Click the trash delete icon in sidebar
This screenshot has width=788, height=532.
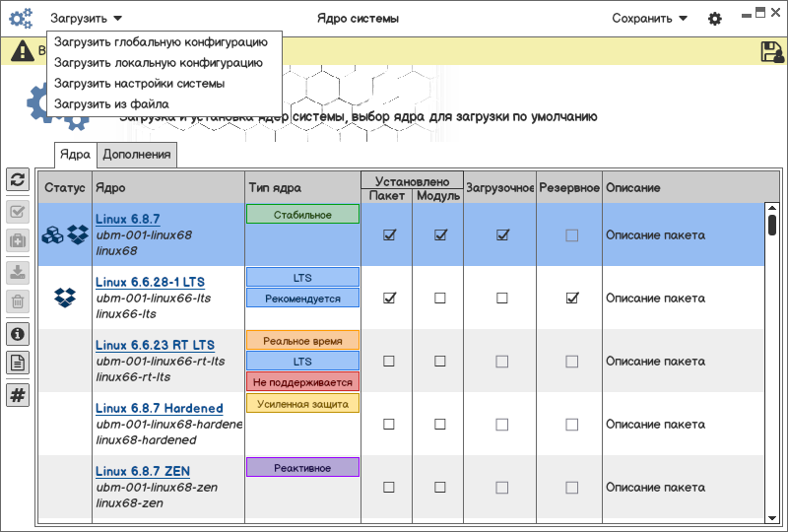tap(18, 301)
